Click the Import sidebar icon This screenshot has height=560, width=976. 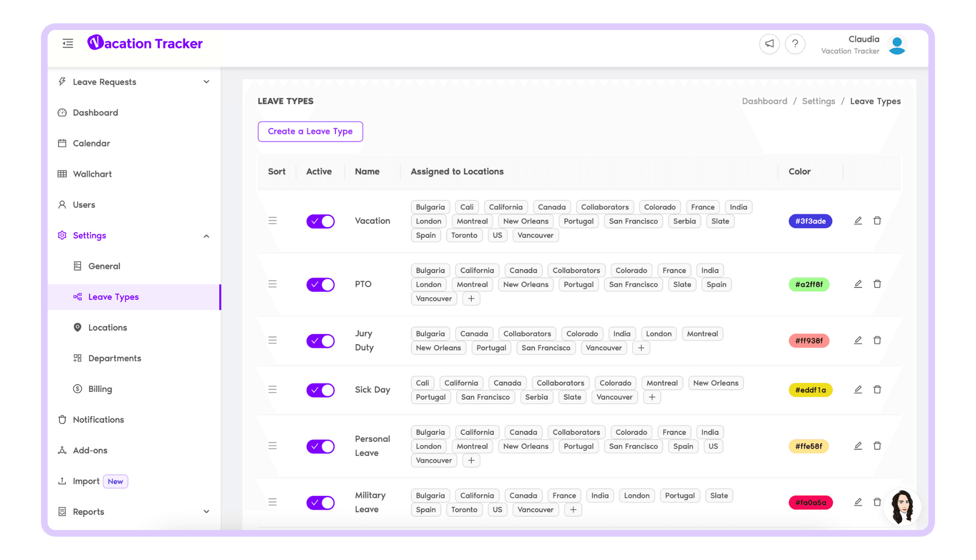[x=63, y=481]
